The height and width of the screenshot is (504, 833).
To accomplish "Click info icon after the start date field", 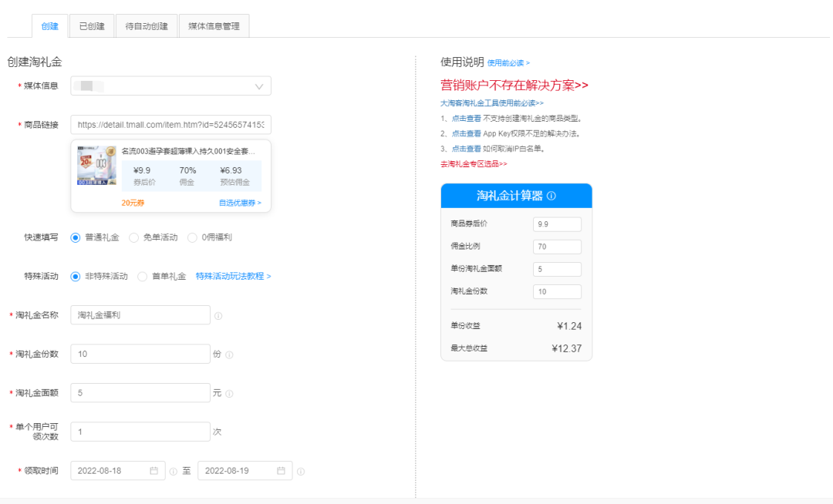I will [x=173, y=472].
